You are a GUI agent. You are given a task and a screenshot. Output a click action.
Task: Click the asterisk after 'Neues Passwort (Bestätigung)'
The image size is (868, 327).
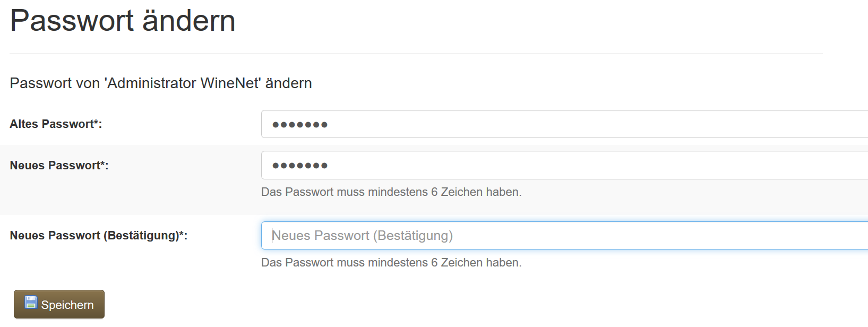click(x=182, y=234)
